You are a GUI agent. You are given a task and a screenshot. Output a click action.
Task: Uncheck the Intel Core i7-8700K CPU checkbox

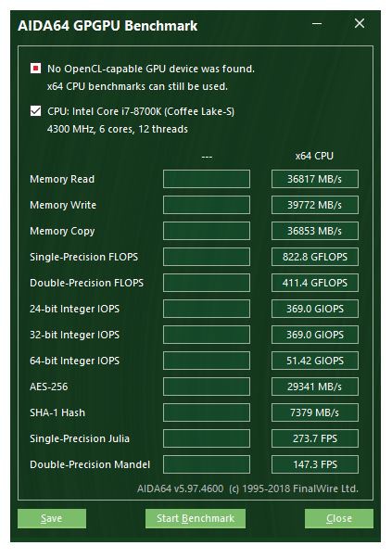point(35,111)
